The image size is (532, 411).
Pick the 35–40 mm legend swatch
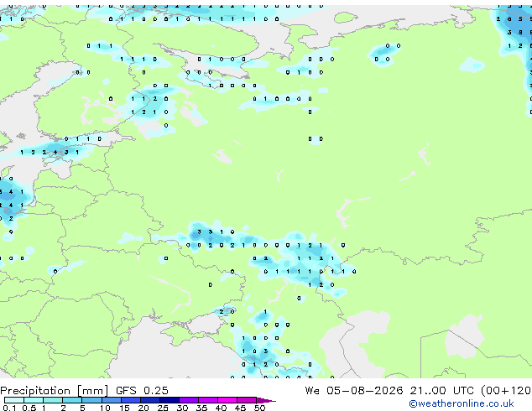coord(207,400)
